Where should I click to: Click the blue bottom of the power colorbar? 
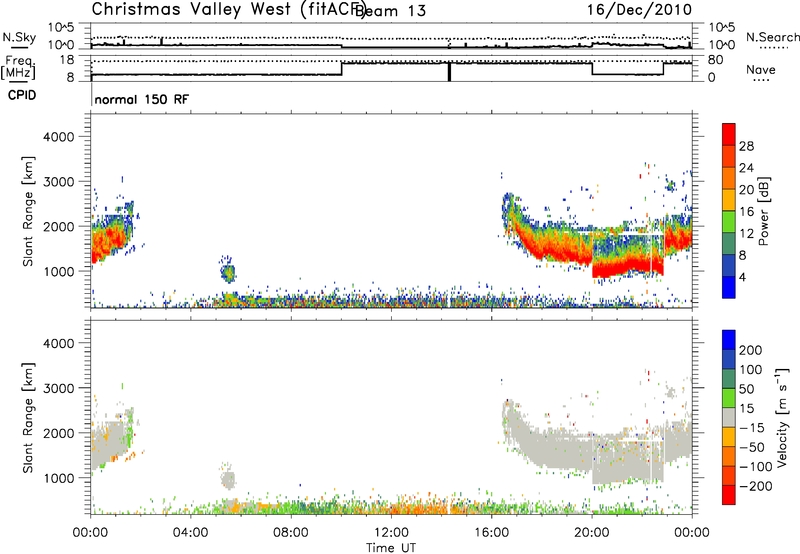[729, 287]
